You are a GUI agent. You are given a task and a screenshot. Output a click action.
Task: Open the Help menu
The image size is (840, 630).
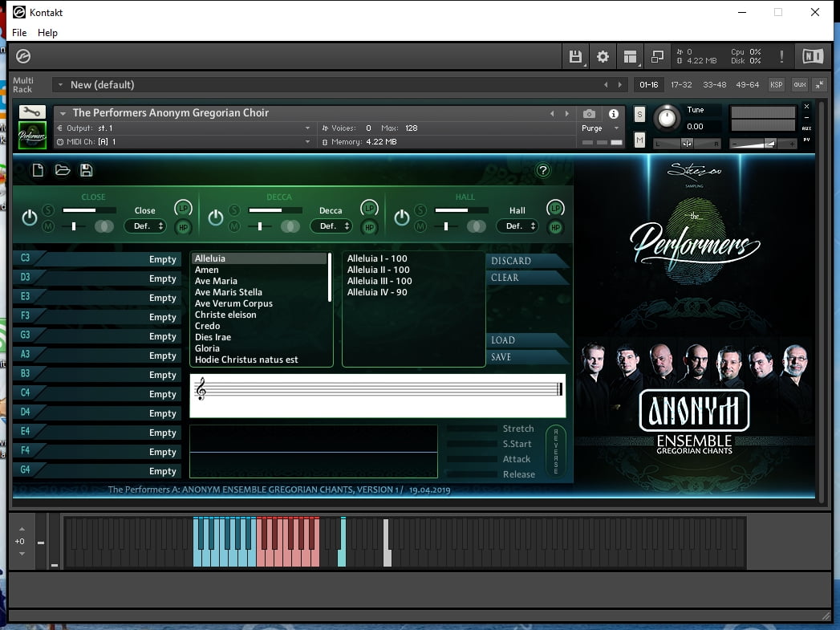pyautogui.click(x=47, y=33)
